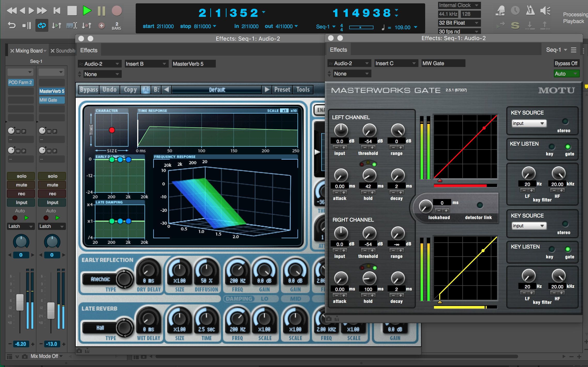Toggle Bypass Off on the MW Gate effect
The height and width of the screenshot is (367, 588).
pyautogui.click(x=566, y=63)
